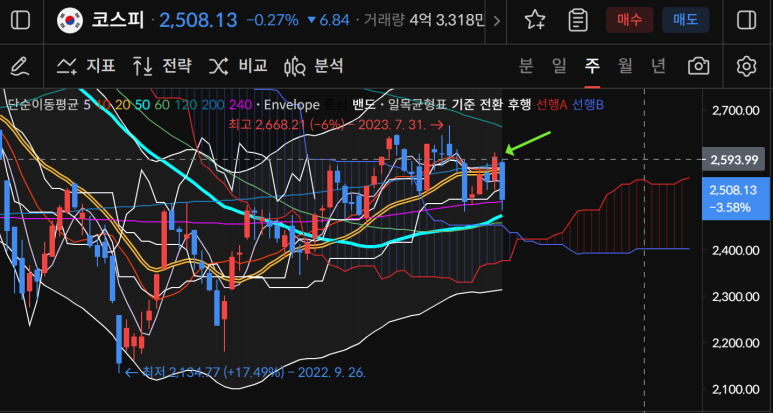
Task: Click the orange 20 period moving average legend
Action: (x=122, y=104)
